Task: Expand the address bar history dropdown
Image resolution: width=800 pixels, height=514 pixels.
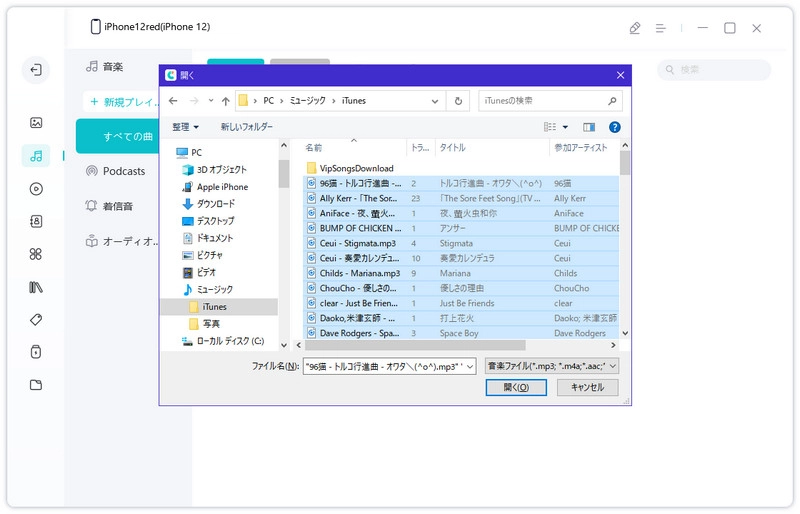Action: (x=435, y=101)
